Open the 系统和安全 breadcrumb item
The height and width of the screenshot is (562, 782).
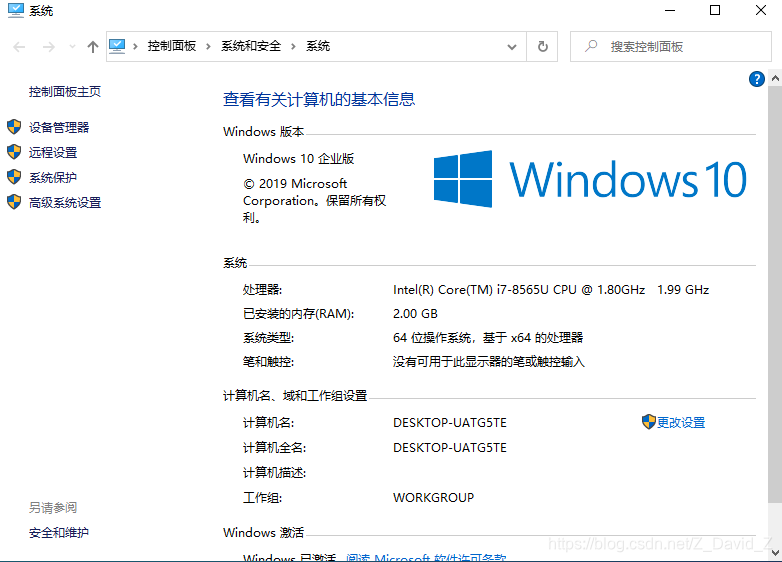251,46
